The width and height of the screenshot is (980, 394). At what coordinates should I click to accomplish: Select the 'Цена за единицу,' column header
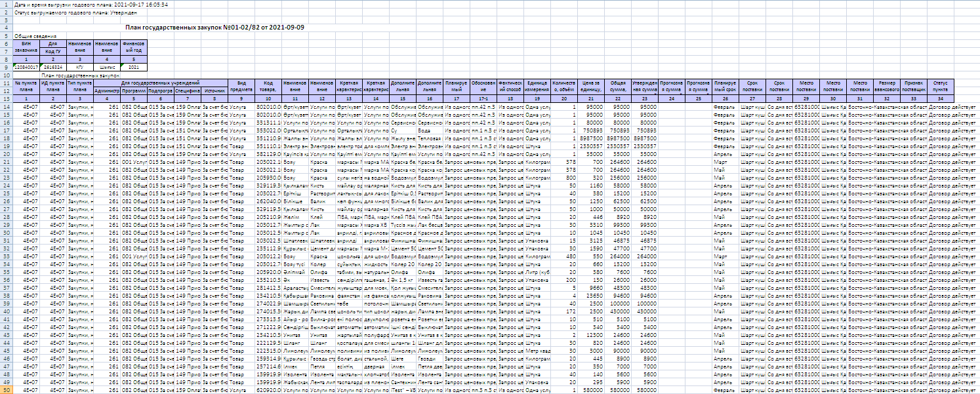tap(591, 87)
